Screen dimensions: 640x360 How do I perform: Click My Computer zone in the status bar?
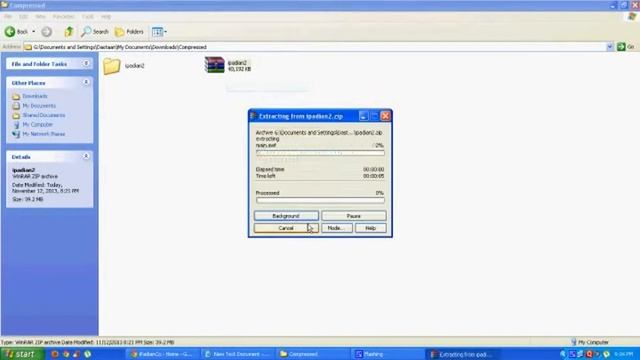(591, 342)
